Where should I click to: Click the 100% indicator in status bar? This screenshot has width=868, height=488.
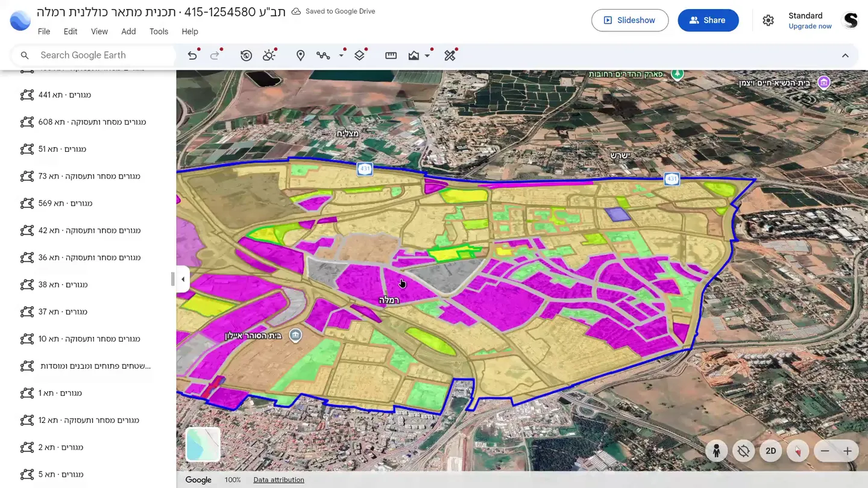click(233, 480)
